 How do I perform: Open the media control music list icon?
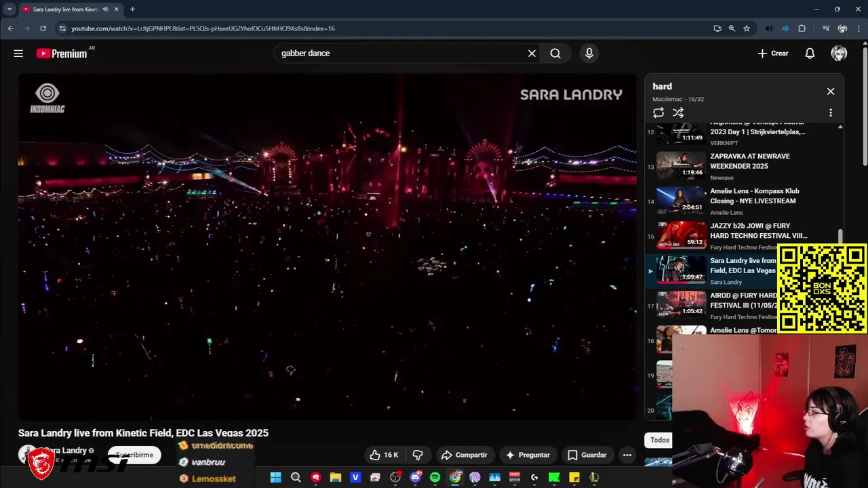click(825, 28)
